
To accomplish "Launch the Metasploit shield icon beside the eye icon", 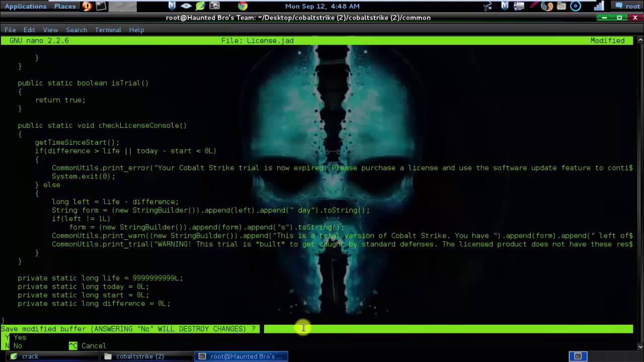I will tap(172, 6).
